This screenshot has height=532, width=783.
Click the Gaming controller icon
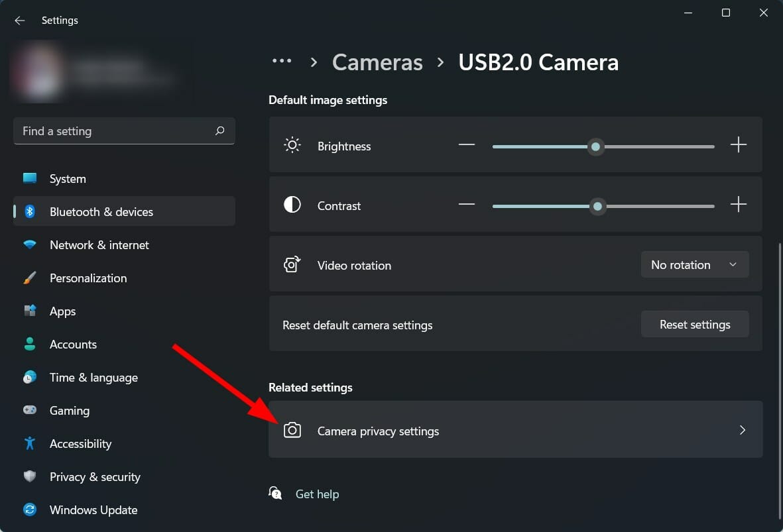pyautogui.click(x=30, y=410)
